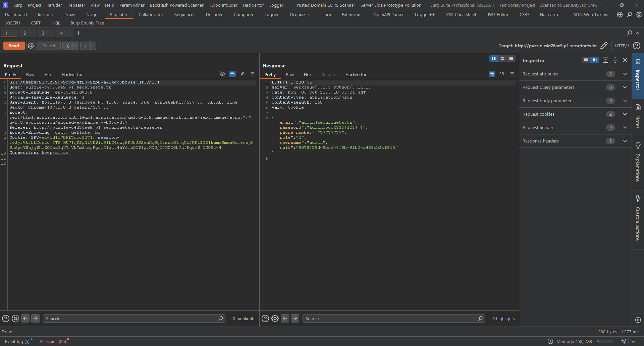Click the AI sparkle icon in status bar

point(624,341)
